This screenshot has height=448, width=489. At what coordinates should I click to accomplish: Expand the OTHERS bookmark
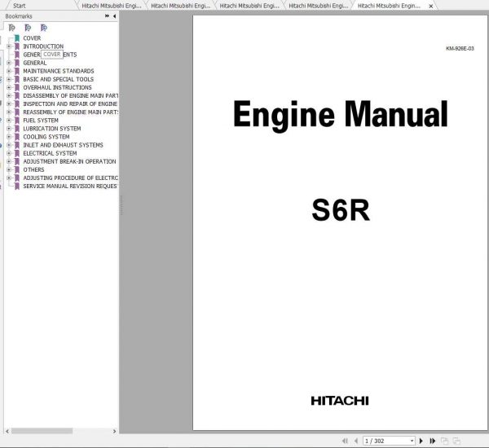click(9, 169)
